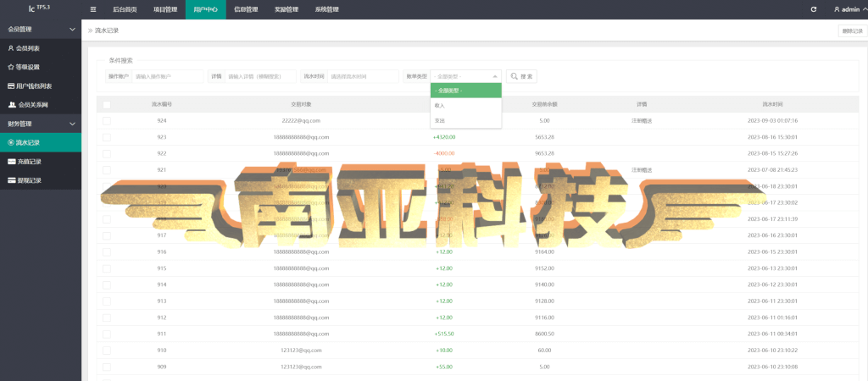Check the checkbox for row 909
Image resolution: width=868 pixels, height=381 pixels.
pos(107,367)
